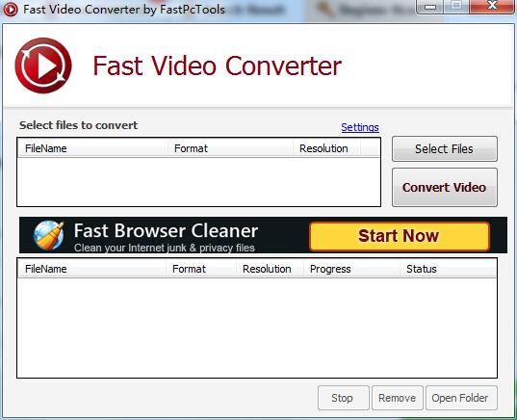Click the Fast Video Converter logo icon
This screenshot has width=517, height=420.
[43, 66]
